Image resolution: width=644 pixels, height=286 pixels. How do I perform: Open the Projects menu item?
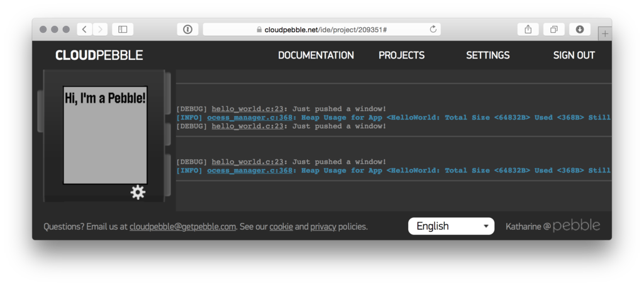click(402, 55)
